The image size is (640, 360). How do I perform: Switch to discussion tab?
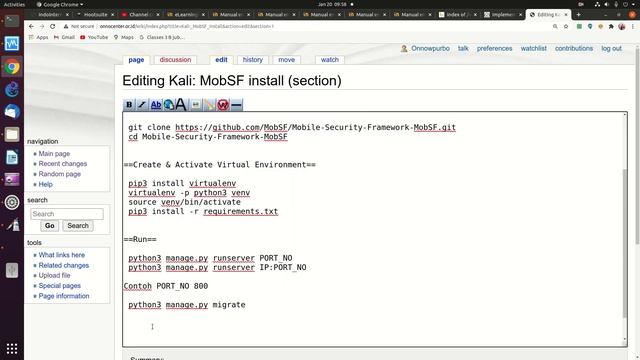click(176, 60)
